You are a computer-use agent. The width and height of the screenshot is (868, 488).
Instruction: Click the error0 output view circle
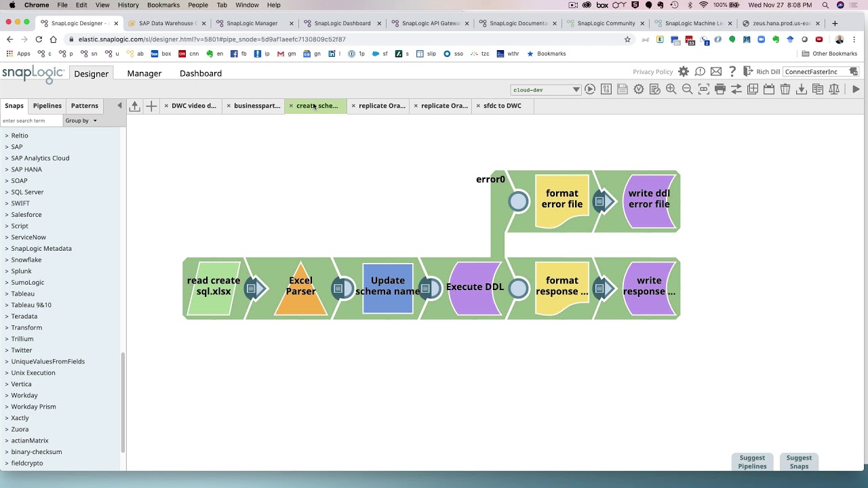click(518, 201)
